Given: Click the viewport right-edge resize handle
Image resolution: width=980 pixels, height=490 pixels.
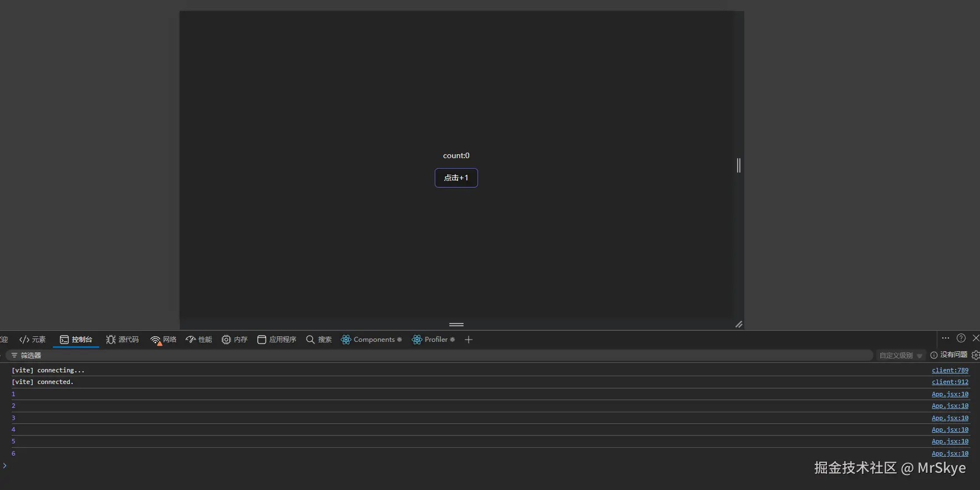Looking at the screenshot, I should point(738,165).
